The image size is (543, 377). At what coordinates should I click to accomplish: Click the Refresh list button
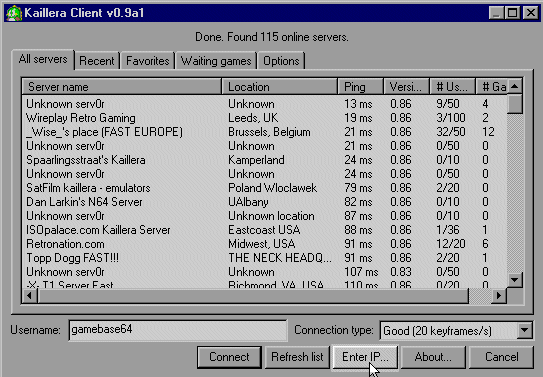click(x=297, y=357)
